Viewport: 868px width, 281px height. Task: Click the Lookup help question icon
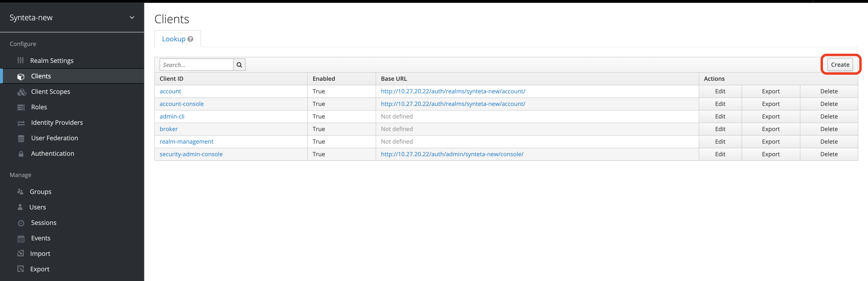coord(190,39)
